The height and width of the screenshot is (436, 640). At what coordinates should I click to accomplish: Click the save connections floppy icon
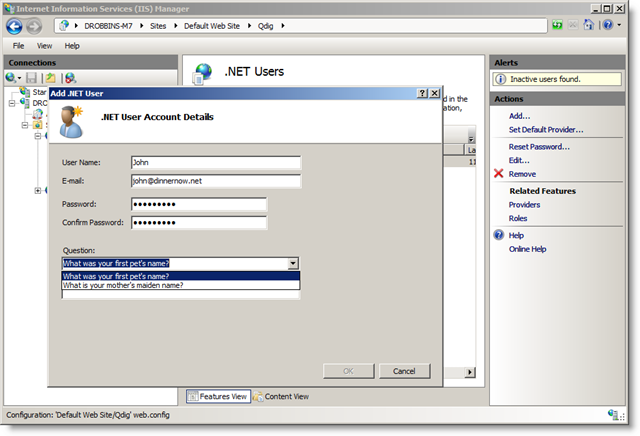coord(31,78)
